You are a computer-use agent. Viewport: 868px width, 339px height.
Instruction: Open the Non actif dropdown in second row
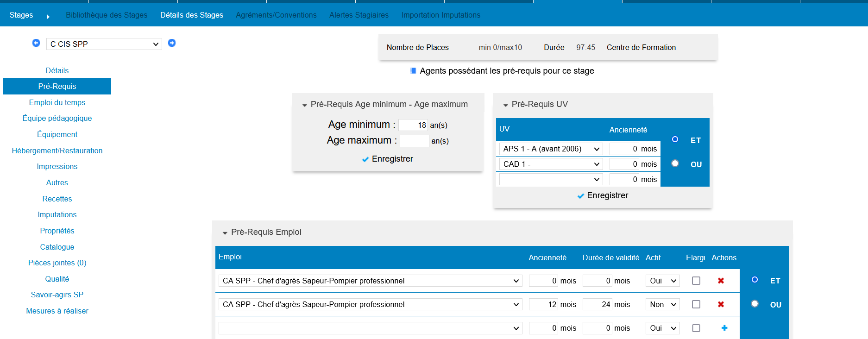(662, 304)
